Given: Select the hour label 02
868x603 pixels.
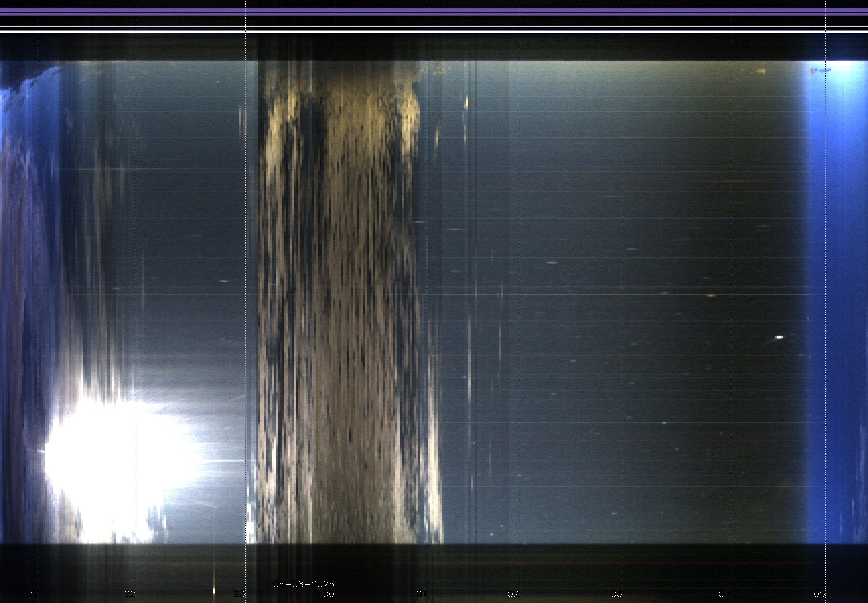Looking at the screenshot, I should point(513,594).
